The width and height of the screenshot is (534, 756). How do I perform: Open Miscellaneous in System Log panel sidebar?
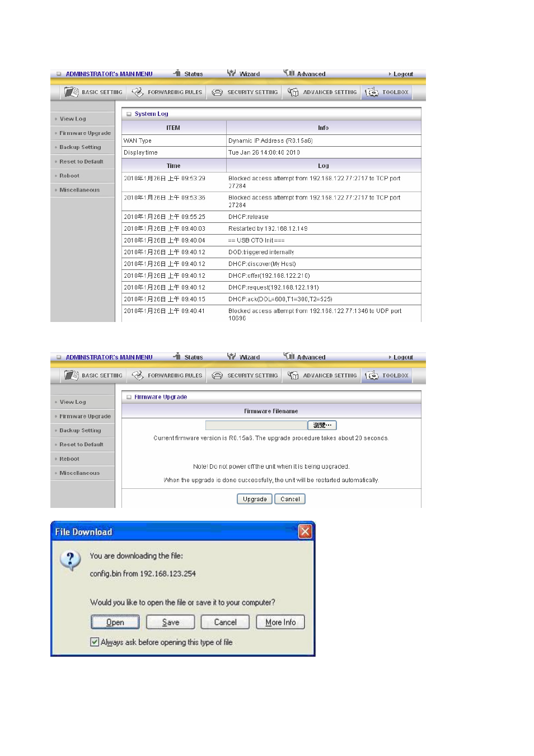click(79, 190)
